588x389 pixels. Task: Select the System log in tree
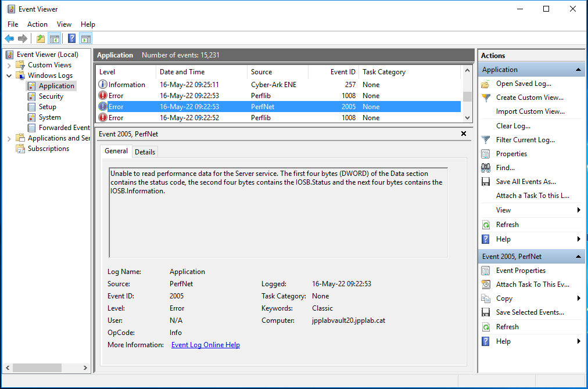[x=49, y=117]
